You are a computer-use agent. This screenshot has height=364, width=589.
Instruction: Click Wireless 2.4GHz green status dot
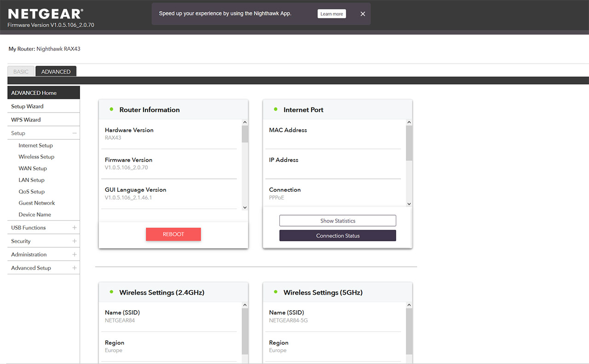(111, 292)
